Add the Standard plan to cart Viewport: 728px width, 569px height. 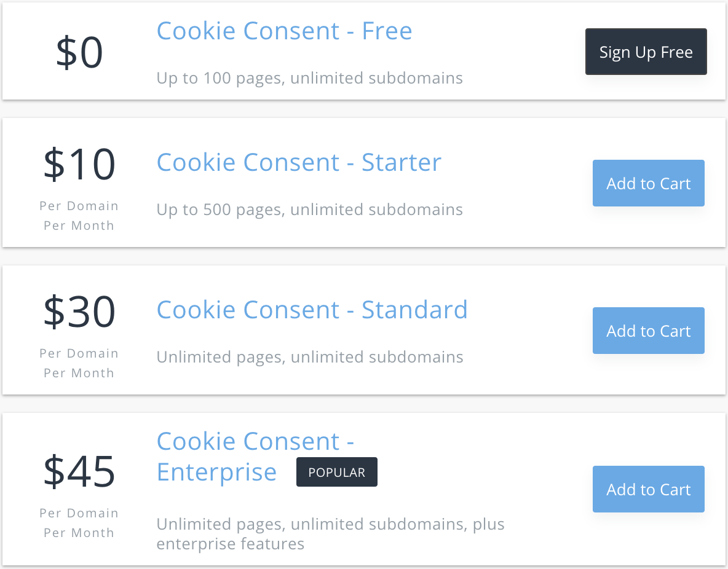[648, 331]
